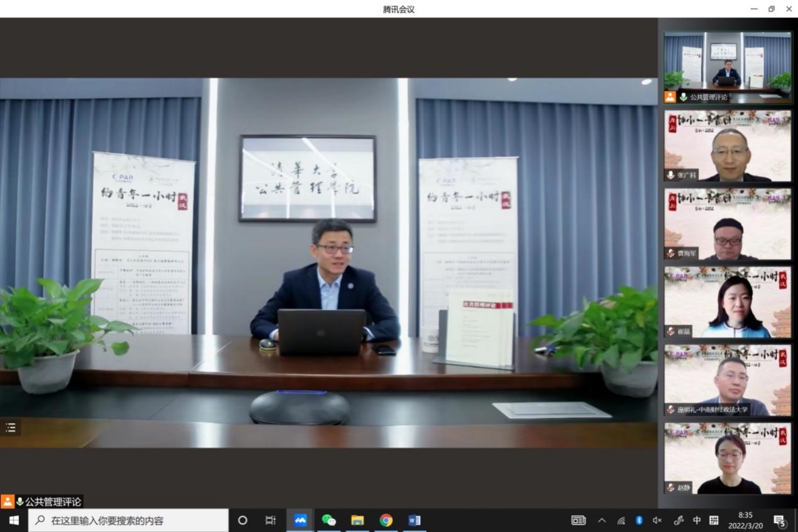798x532 pixels.
Task: Click the orange host icon beside 公共管理评论
Action: click(x=7, y=502)
